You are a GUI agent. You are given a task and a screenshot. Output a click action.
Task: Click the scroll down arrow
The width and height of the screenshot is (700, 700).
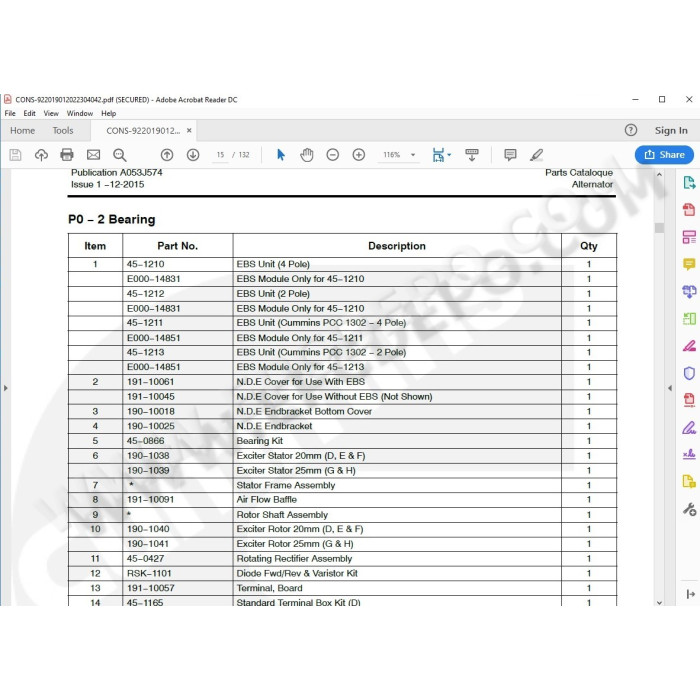(x=659, y=602)
